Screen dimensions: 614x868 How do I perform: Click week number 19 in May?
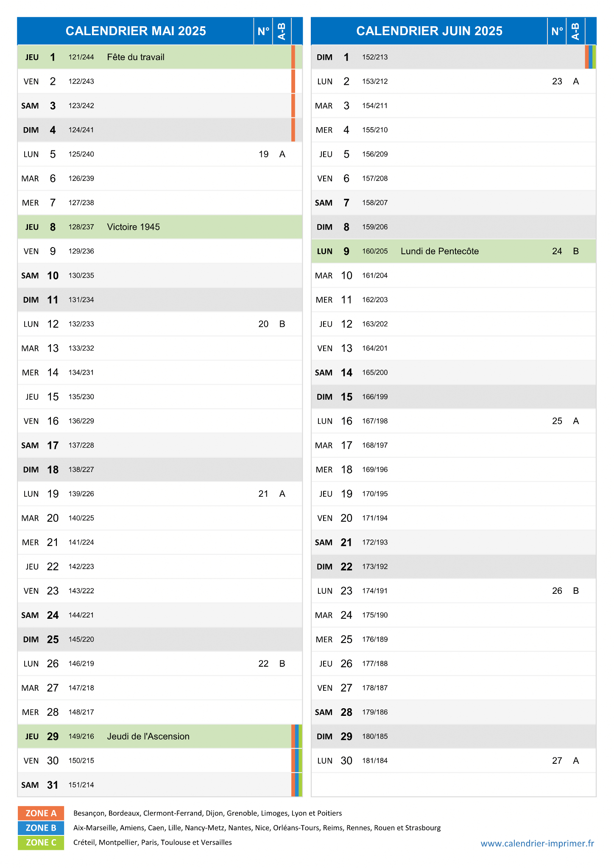point(263,154)
